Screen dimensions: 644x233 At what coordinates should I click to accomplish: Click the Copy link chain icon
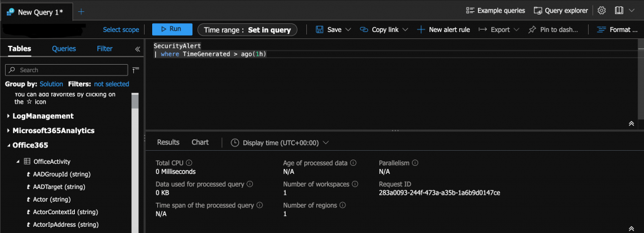click(x=364, y=30)
